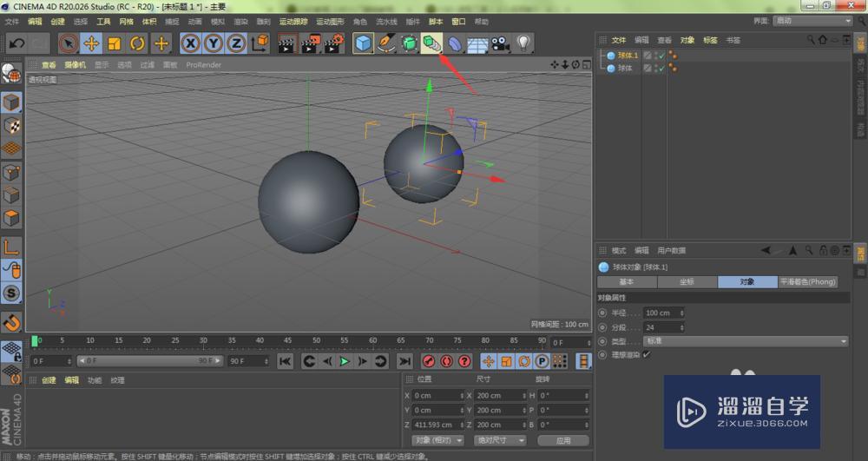Click the 分段 24 stepper arrows
The width and height of the screenshot is (868, 461).
tap(681, 327)
